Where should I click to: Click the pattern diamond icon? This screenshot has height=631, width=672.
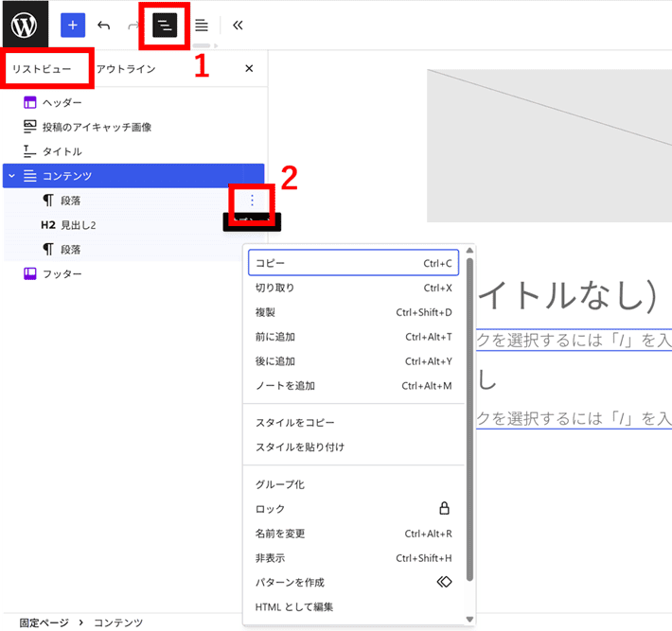pyautogui.click(x=445, y=582)
